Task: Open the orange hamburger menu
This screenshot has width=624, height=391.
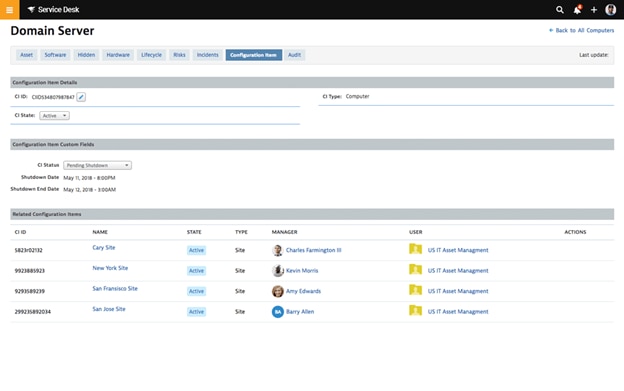Action: coord(10,10)
